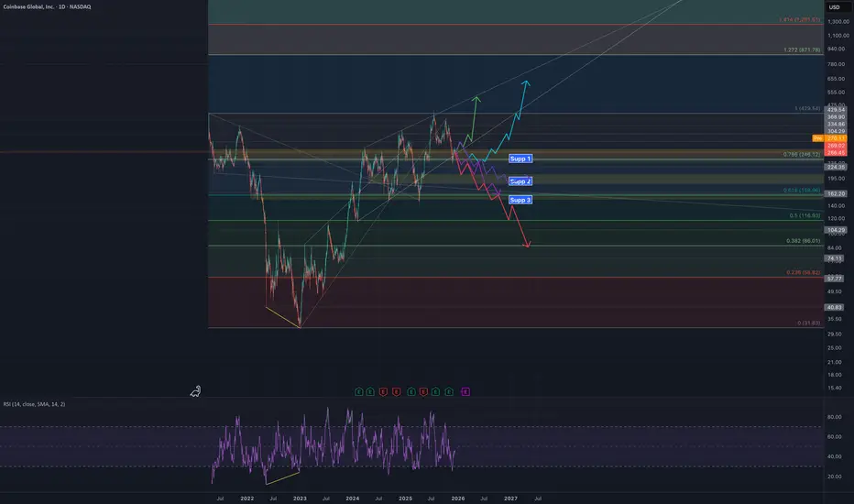
Task: Click the 1.272 (871.78) Fibonacci level label
Action: [x=802, y=50]
